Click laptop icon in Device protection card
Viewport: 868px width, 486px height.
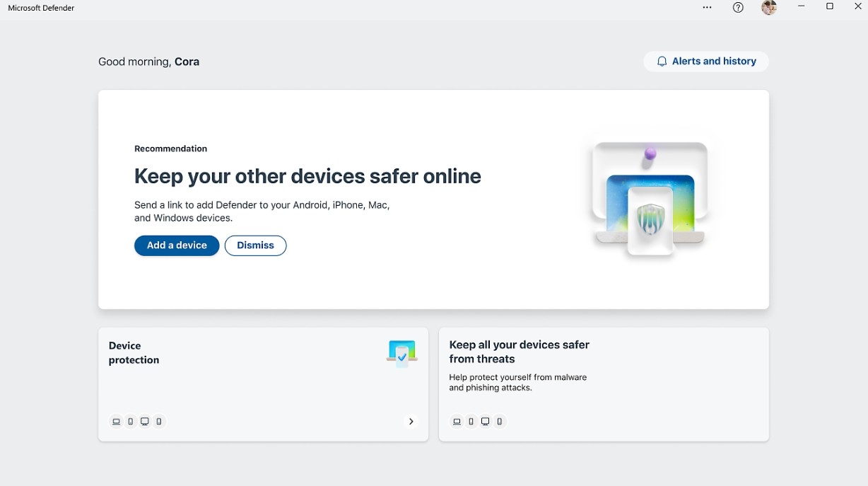(116, 422)
